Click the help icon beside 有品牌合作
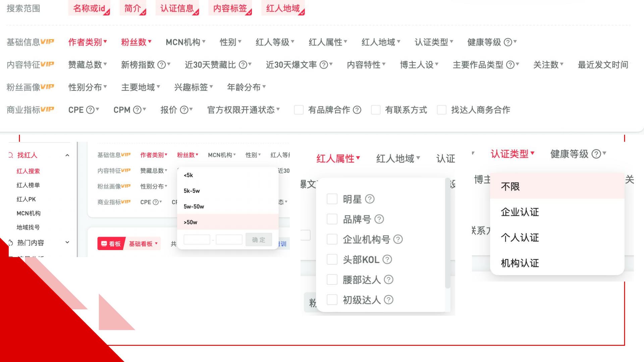 pyautogui.click(x=357, y=110)
